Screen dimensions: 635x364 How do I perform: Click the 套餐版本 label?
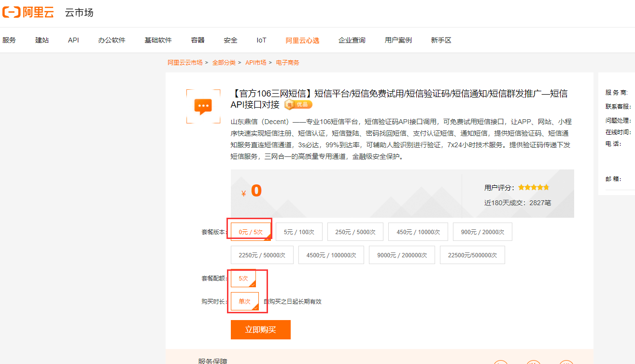coord(214,232)
